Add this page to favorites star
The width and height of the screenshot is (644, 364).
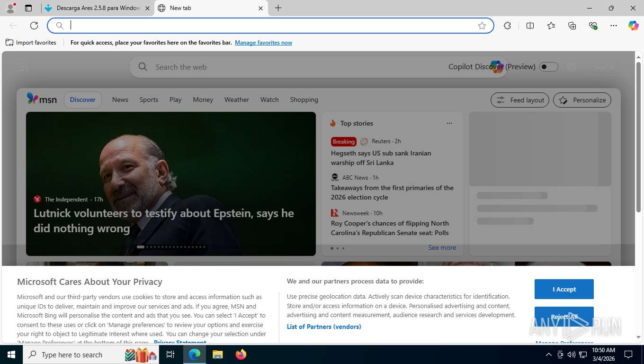482,26
